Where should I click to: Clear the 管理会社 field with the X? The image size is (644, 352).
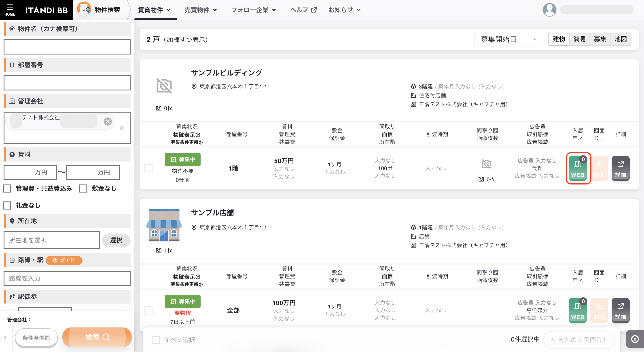(122, 128)
